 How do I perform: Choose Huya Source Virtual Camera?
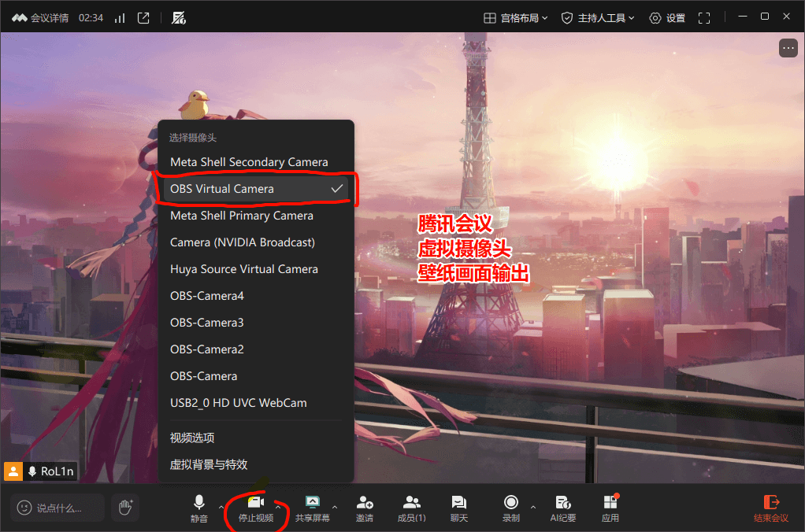[x=256, y=269]
